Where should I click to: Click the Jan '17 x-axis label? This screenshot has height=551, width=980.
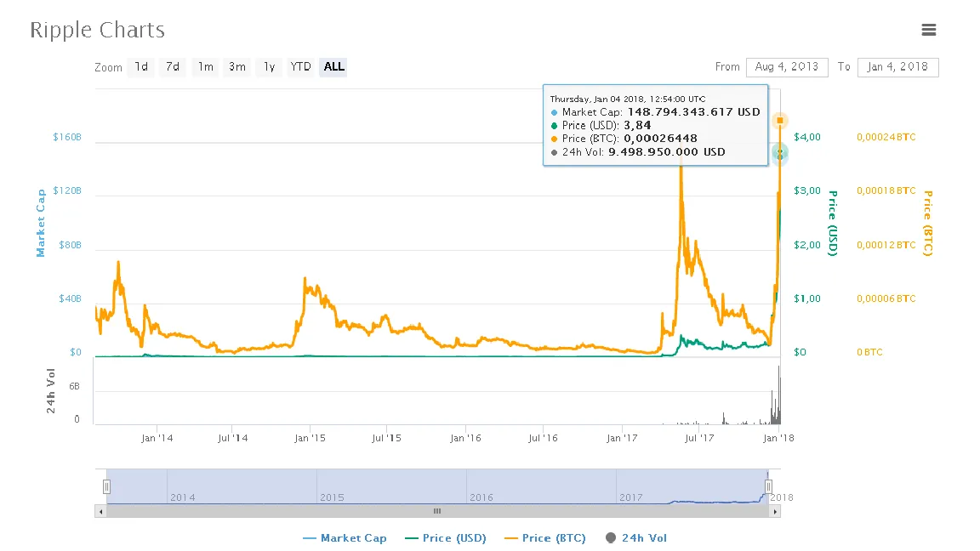point(622,438)
